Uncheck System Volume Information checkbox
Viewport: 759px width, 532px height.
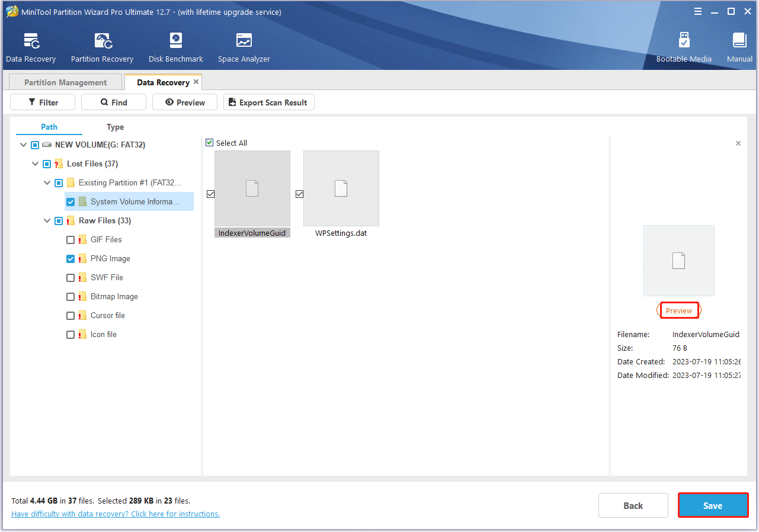[x=71, y=201]
